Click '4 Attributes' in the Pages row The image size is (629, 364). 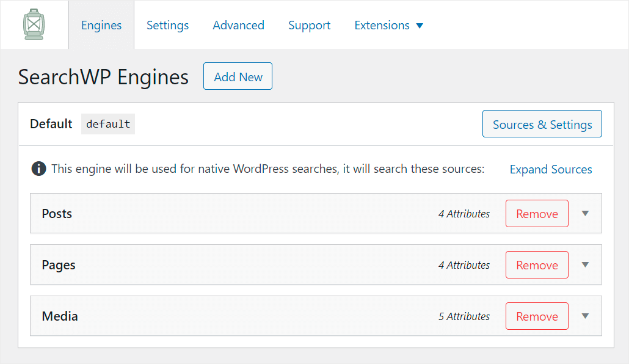pos(464,265)
